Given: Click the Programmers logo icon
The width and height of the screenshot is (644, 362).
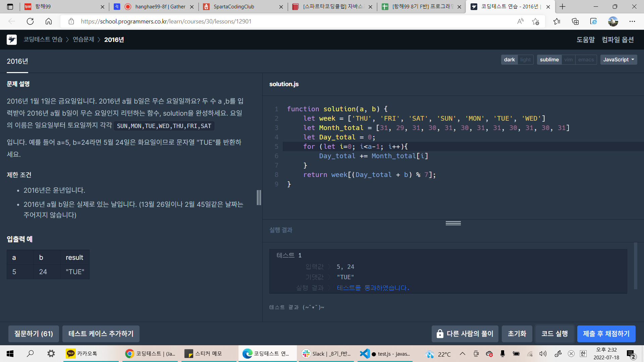Looking at the screenshot, I should click(x=12, y=40).
